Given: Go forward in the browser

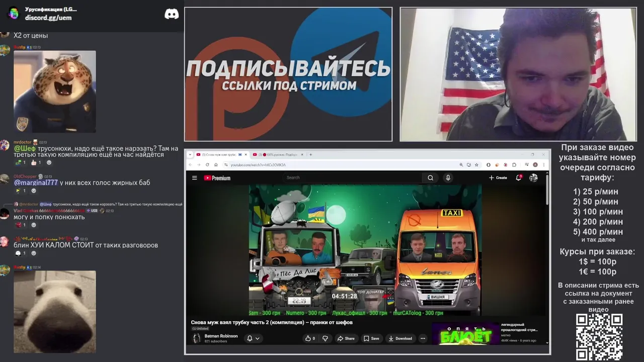Looking at the screenshot, I should click(199, 164).
